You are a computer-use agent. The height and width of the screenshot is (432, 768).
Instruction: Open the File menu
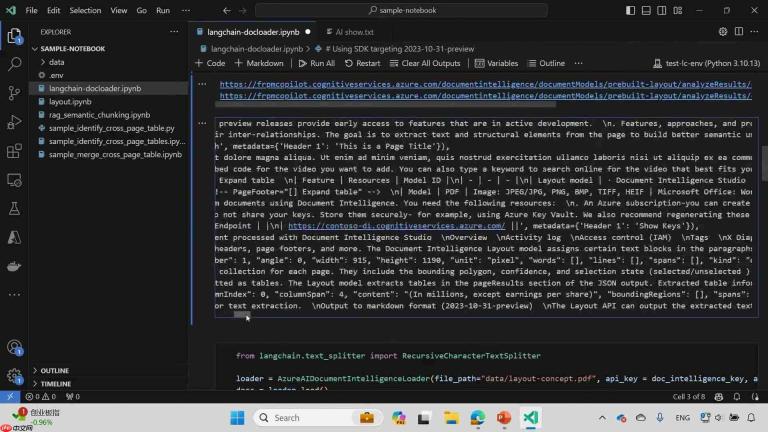pyautogui.click(x=31, y=10)
